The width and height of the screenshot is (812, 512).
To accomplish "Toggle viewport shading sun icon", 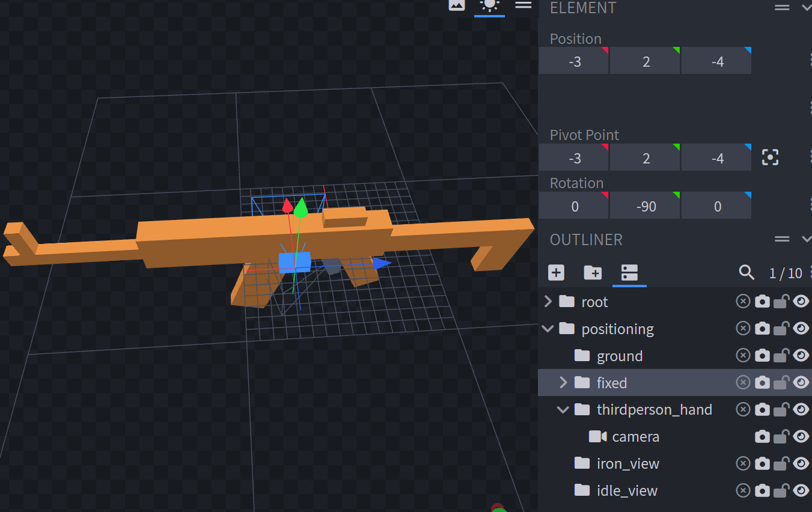I will (x=490, y=5).
